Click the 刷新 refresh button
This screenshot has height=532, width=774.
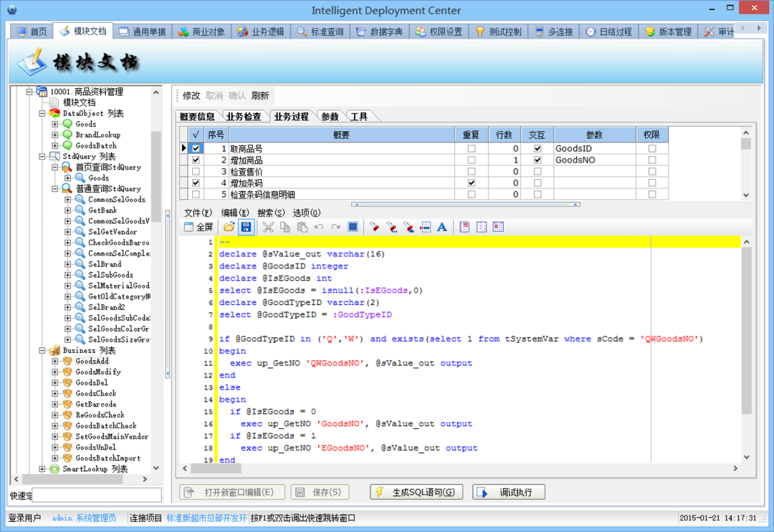tap(260, 96)
